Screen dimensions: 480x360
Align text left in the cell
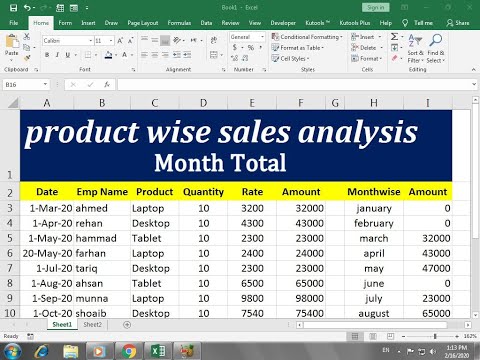(x=144, y=55)
